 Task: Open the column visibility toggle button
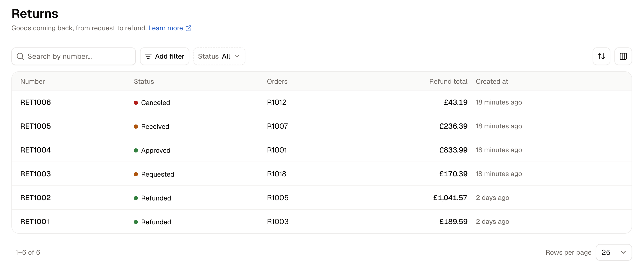(623, 56)
